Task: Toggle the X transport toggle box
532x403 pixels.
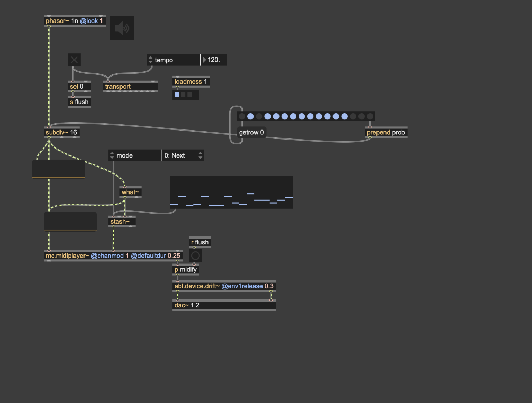Action: coord(74,60)
